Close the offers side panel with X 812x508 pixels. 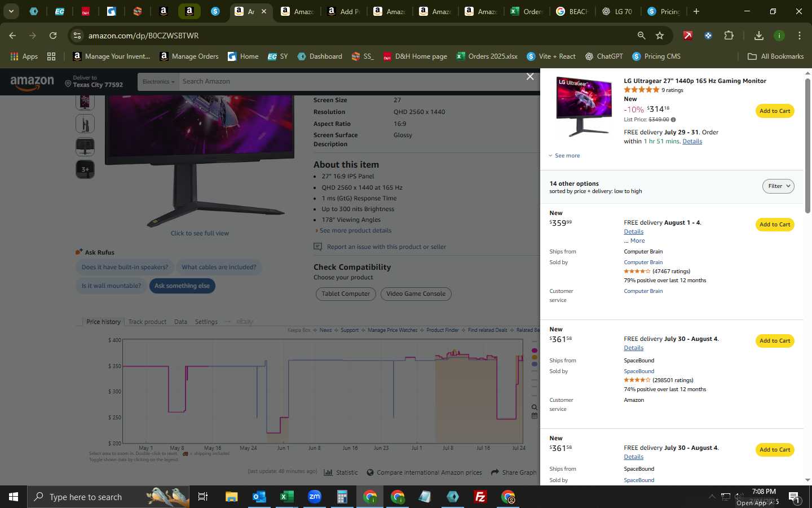point(530,76)
